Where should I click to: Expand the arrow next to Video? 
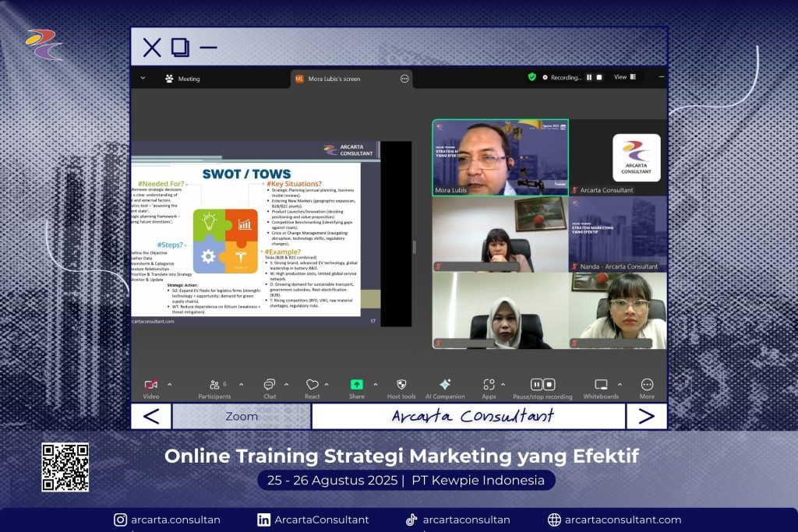click(x=170, y=384)
